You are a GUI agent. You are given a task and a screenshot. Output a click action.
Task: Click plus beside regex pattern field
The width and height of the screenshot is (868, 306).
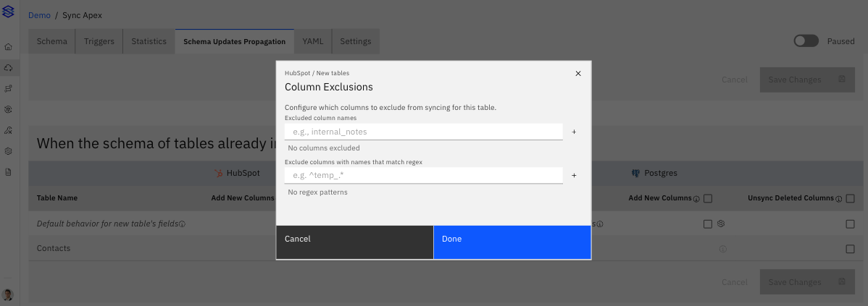tap(574, 176)
